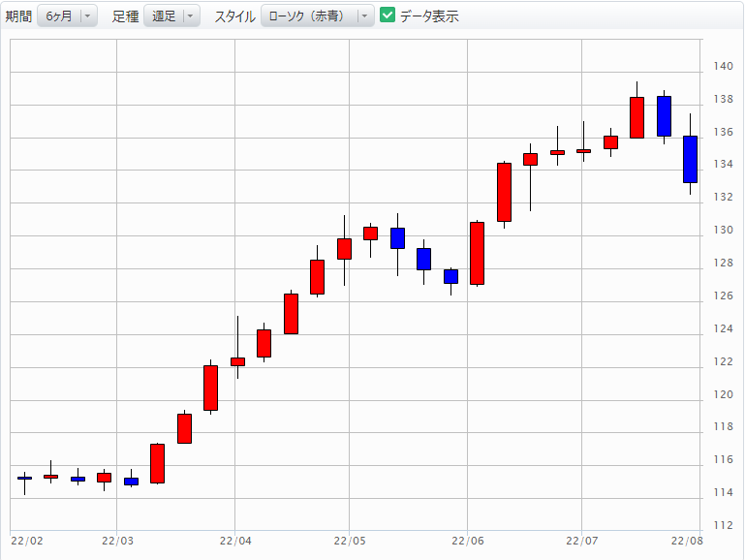Click the 132 price axis label
745x560 pixels.
click(x=723, y=197)
